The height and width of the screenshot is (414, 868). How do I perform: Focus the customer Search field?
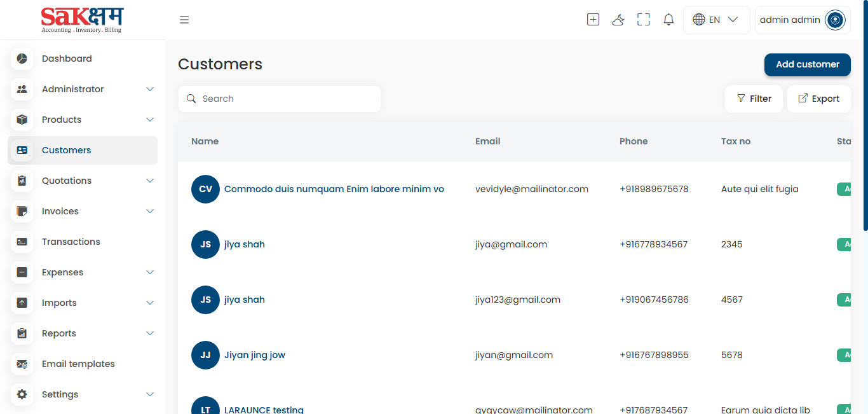[x=286, y=99]
